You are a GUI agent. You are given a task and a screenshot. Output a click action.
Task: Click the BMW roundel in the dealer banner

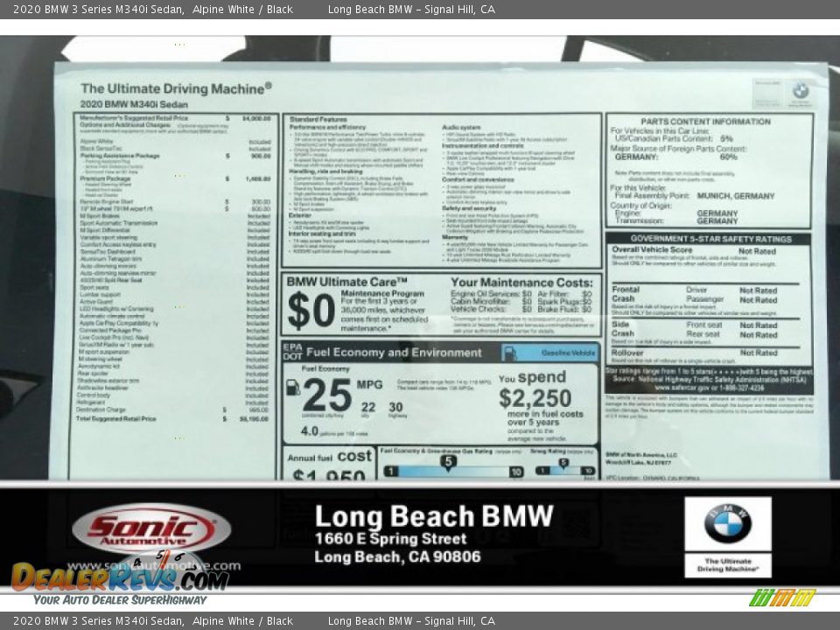[727, 523]
